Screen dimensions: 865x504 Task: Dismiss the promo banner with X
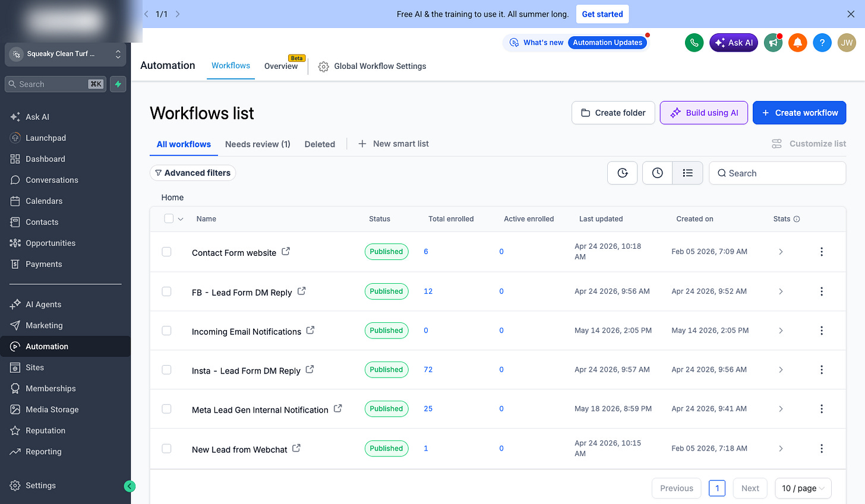[x=851, y=14]
